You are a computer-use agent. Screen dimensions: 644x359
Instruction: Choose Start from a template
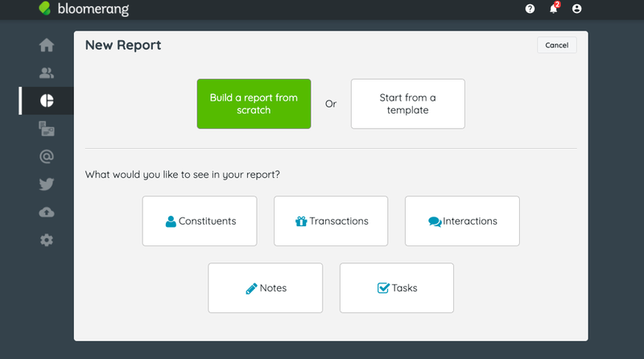[408, 104]
